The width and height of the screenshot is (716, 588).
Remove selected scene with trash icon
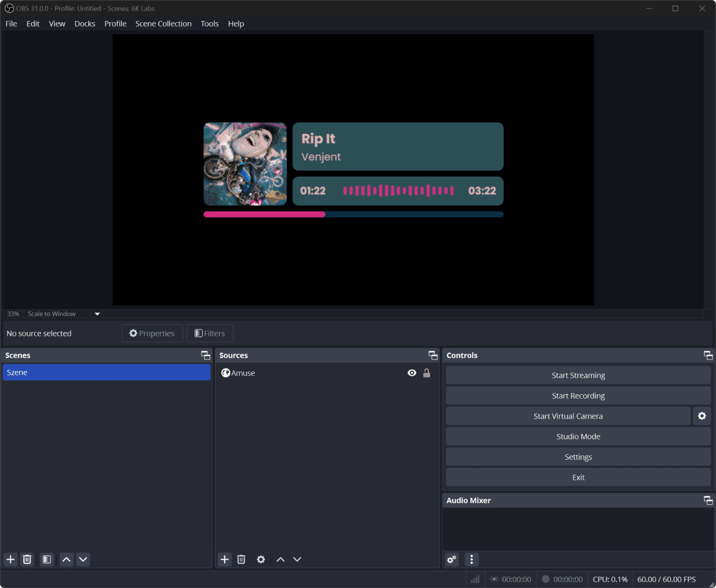click(x=27, y=559)
